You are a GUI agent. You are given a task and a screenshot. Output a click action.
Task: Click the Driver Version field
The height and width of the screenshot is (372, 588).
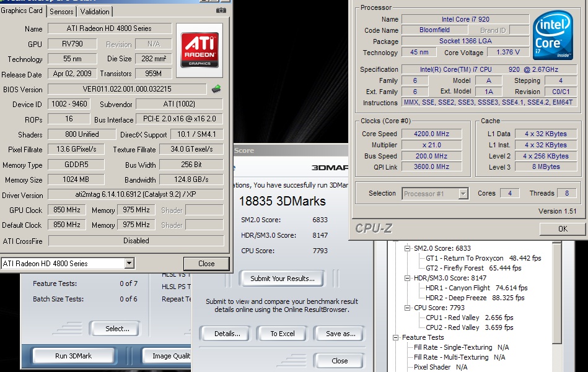pyautogui.click(x=136, y=194)
